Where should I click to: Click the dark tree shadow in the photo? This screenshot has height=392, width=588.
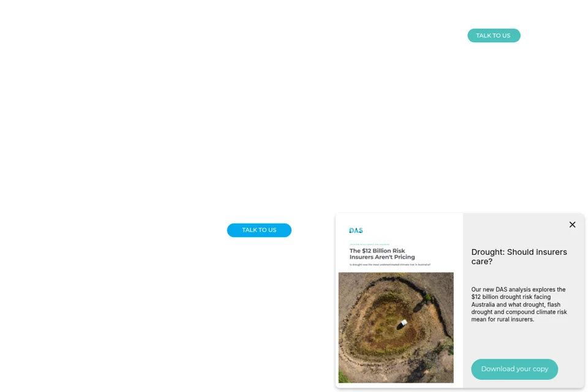click(x=418, y=307)
